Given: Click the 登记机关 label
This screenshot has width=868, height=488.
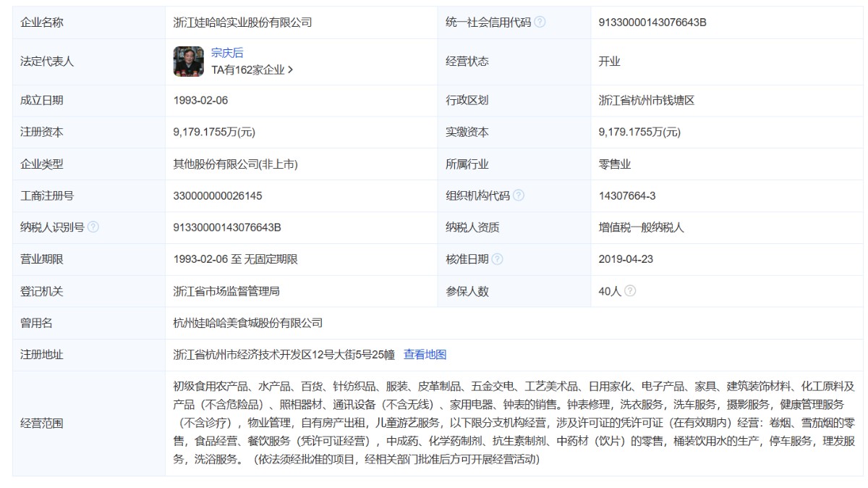Looking at the screenshot, I should [x=42, y=291].
